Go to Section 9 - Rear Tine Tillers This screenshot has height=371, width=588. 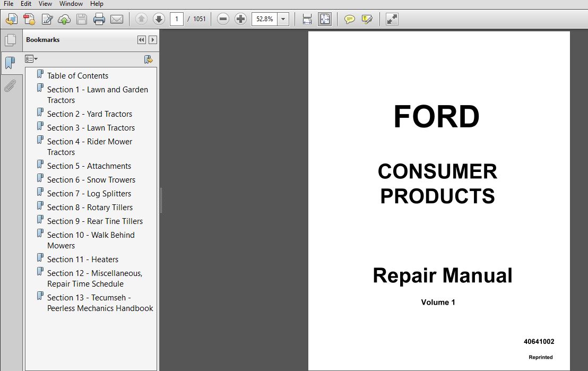click(x=95, y=221)
